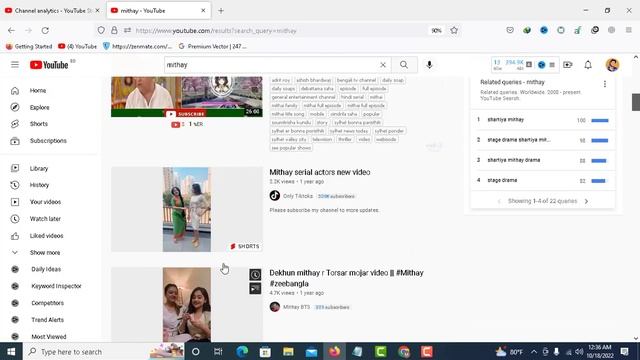Open Microsoft Edge from taskbar

click(242, 351)
